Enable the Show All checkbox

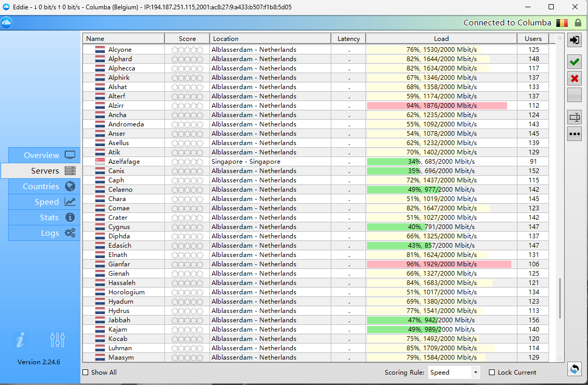[86, 373]
